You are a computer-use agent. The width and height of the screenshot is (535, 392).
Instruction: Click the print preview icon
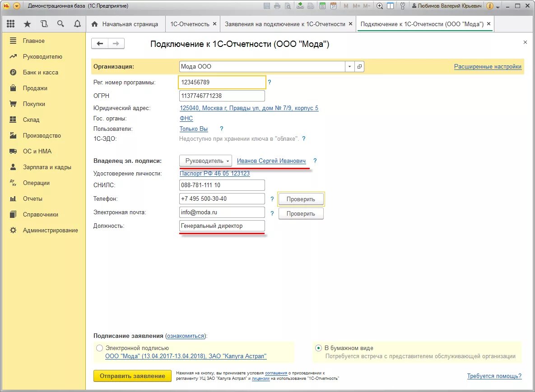click(288, 6)
